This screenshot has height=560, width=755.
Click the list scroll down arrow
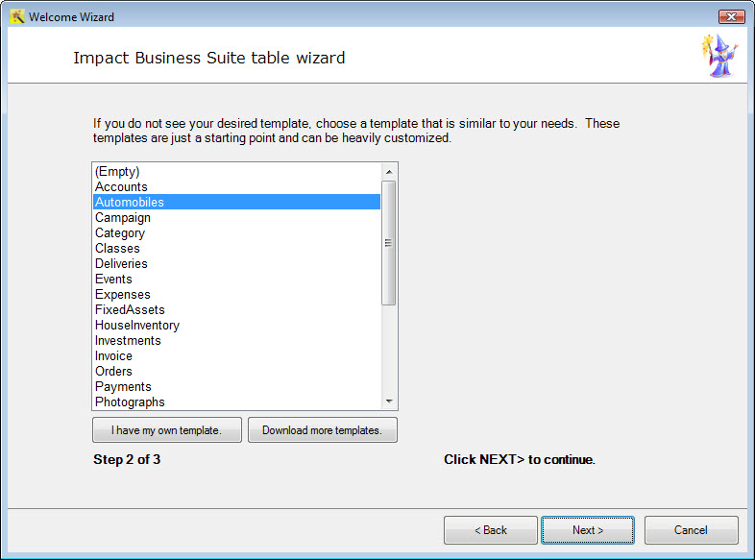click(389, 402)
